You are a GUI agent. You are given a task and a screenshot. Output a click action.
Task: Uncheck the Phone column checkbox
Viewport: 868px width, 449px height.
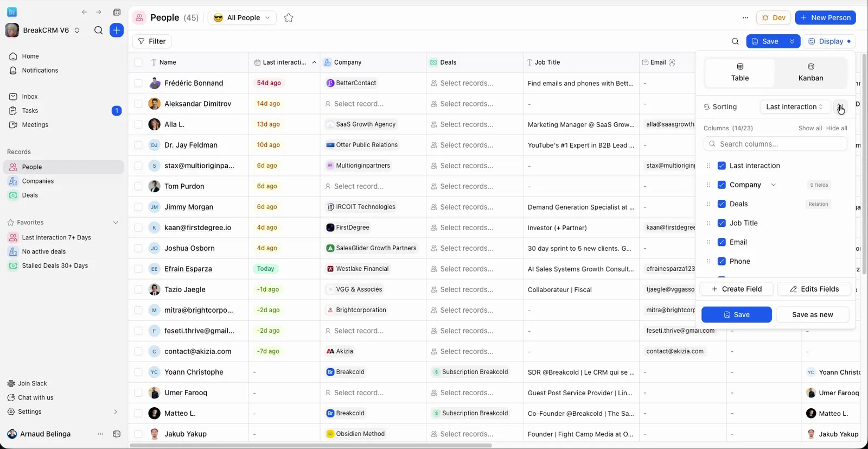pyautogui.click(x=722, y=261)
